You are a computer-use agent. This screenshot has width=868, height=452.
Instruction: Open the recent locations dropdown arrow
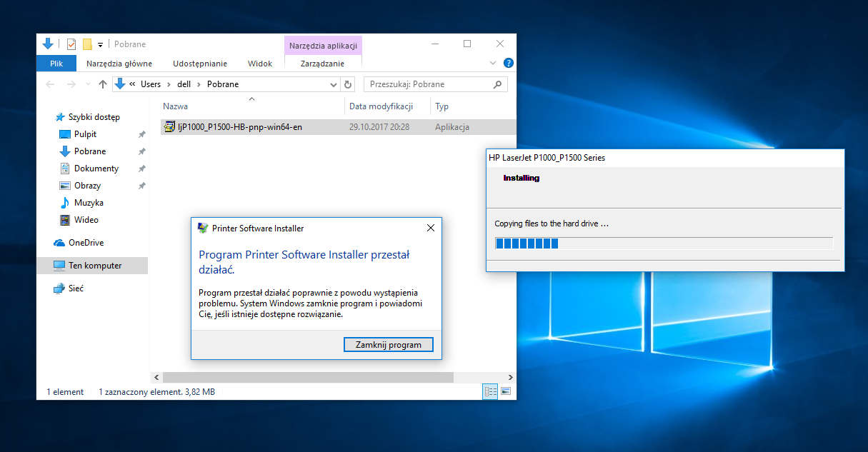click(x=89, y=84)
